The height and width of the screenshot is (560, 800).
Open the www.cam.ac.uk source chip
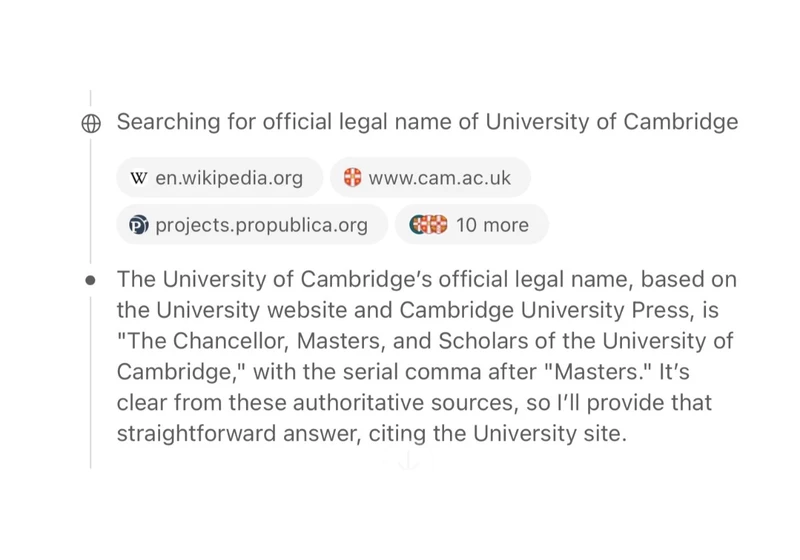pyautogui.click(x=430, y=177)
